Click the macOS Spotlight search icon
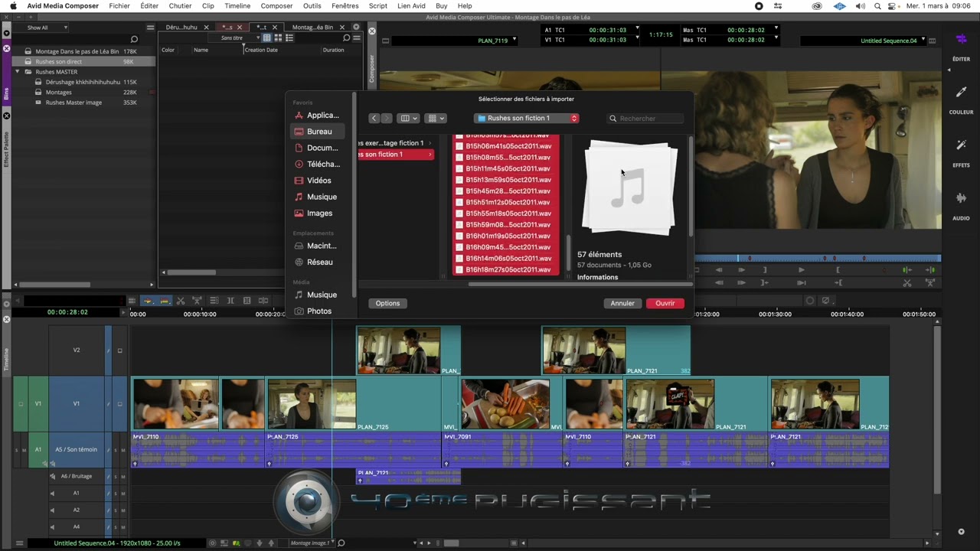The width and height of the screenshot is (980, 551). 877,5
